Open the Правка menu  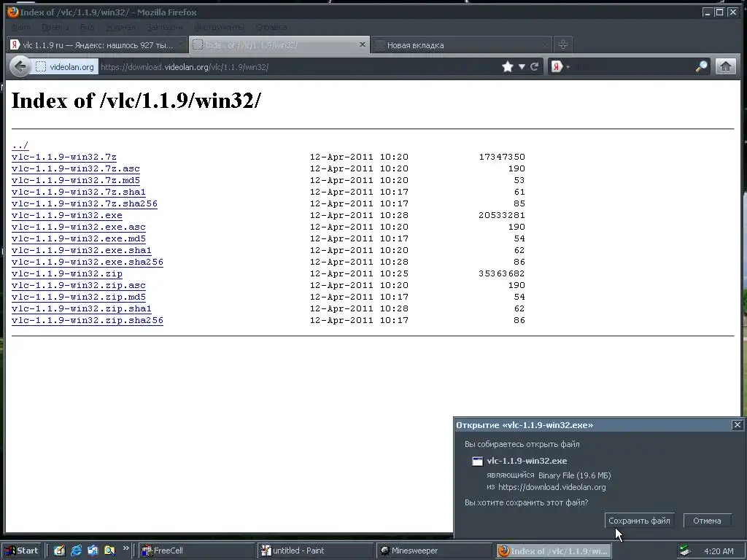(x=55, y=27)
